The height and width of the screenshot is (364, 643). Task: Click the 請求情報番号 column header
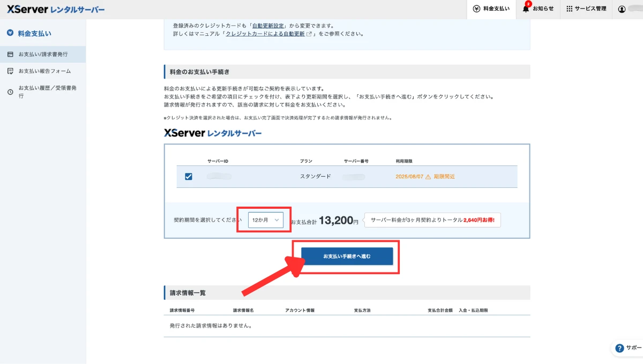(182, 310)
